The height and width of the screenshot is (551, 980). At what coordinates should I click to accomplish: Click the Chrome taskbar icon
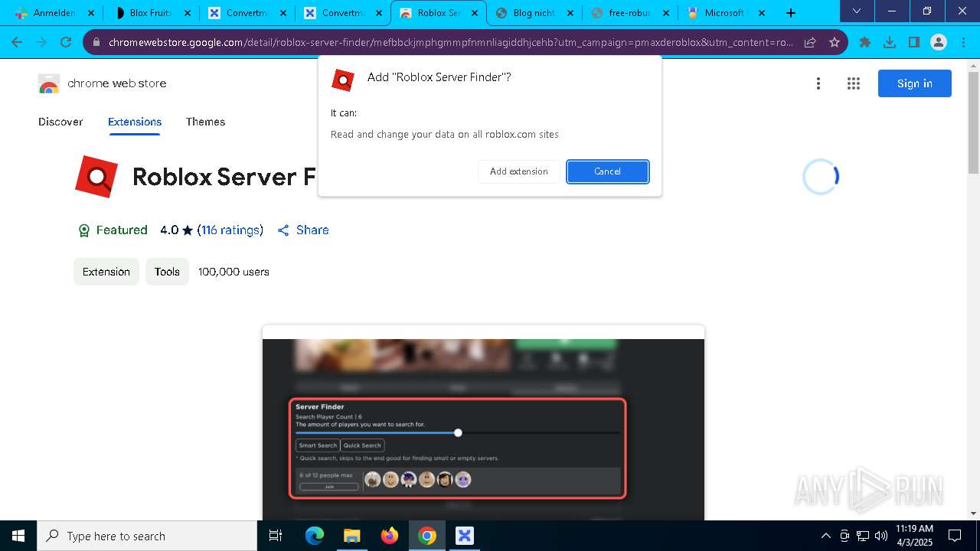tap(427, 536)
